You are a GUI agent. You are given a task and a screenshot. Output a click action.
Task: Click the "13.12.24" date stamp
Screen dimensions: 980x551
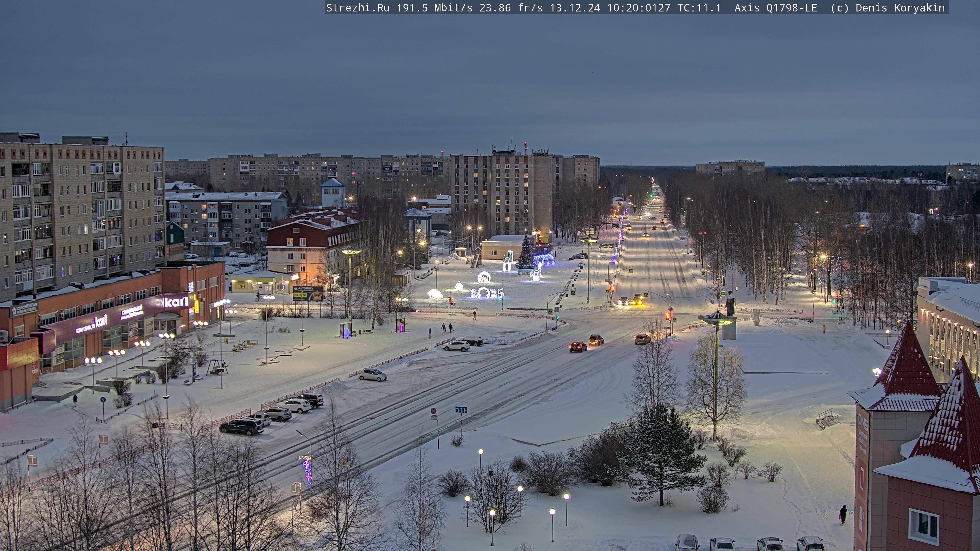(575, 8)
